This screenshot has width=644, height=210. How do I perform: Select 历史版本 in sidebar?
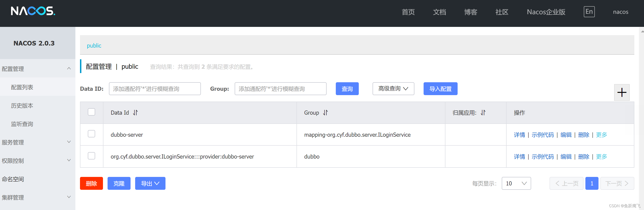click(37, 105)
